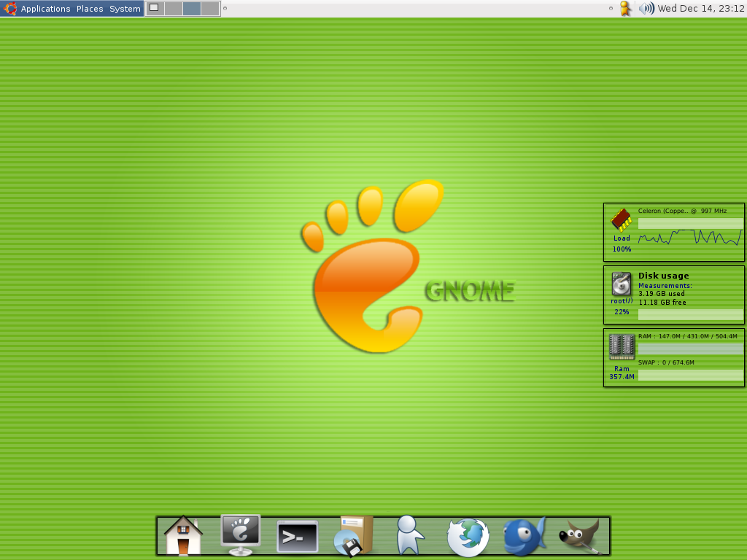Click the '3.19 GB used' text
The image size is (747, 560).
661,294
